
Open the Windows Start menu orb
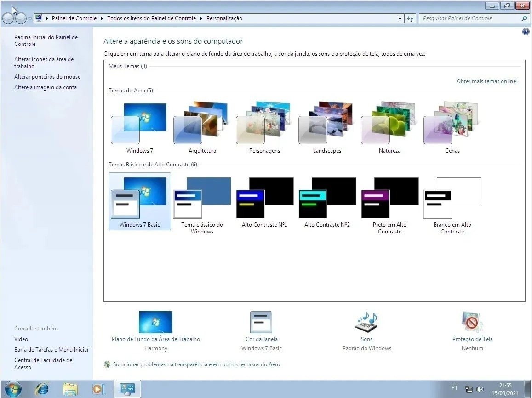[13, 389]
